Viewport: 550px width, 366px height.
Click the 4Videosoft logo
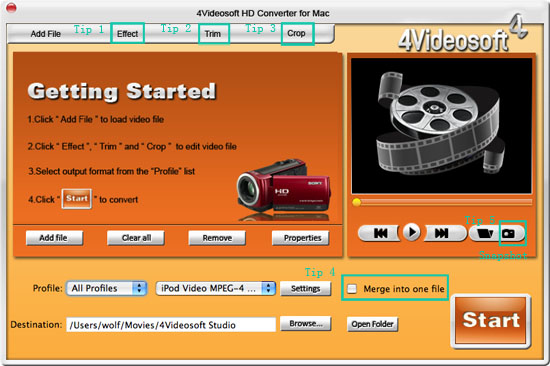coord(462,34)
